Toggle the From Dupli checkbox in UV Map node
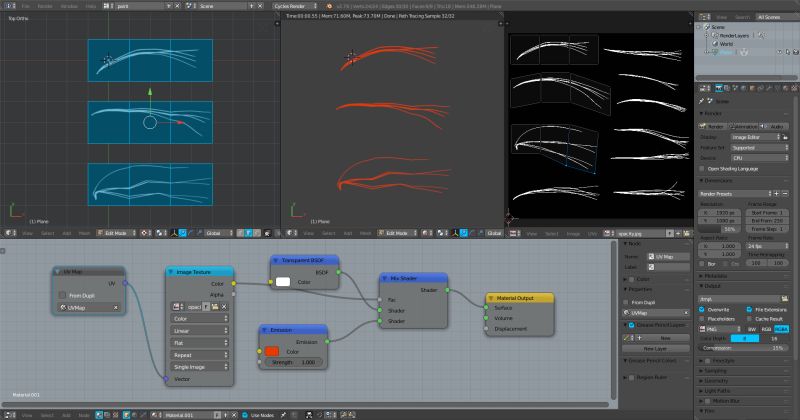This screenshot has width=800, height=420. tap(62, 295)
